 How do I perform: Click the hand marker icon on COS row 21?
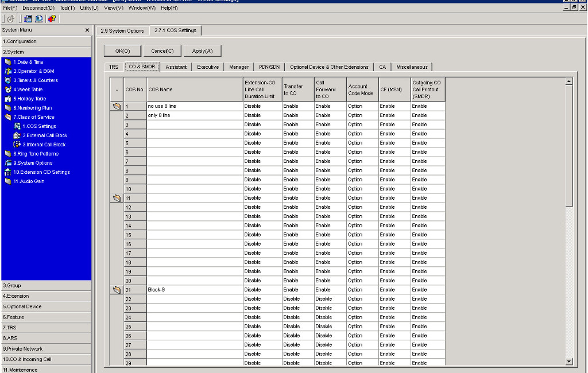tap(117, 290)
